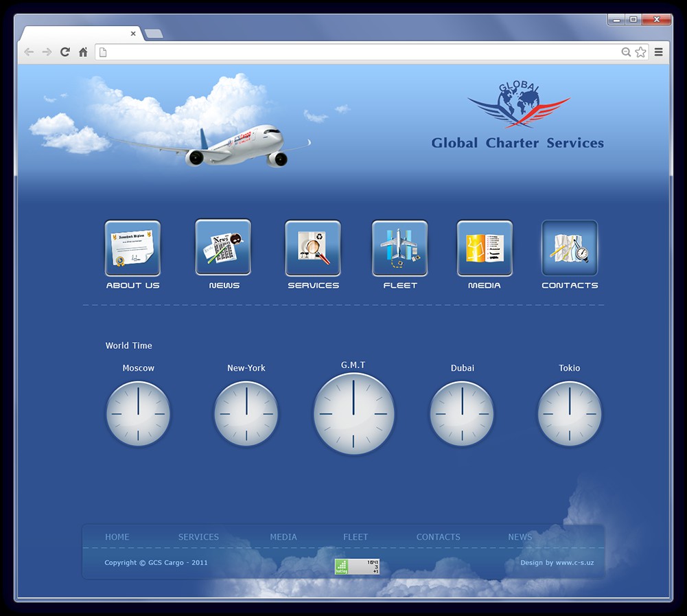Click the G.M.T clock

click(353, 413)
